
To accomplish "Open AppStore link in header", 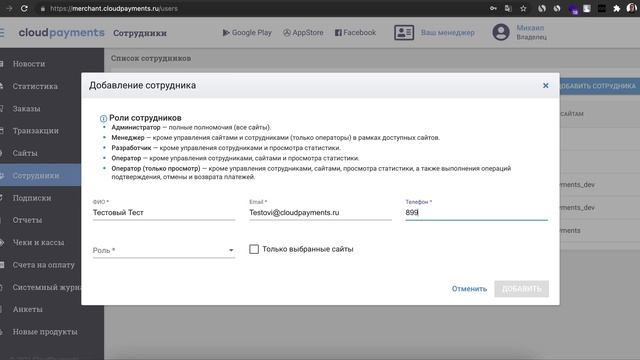I will (303, 33).
